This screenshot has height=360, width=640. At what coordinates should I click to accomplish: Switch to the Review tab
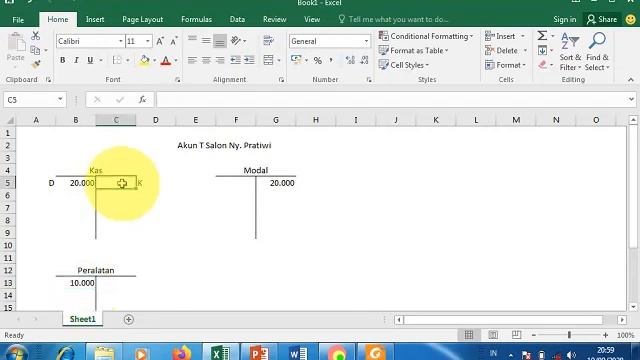tap(274, 20)
